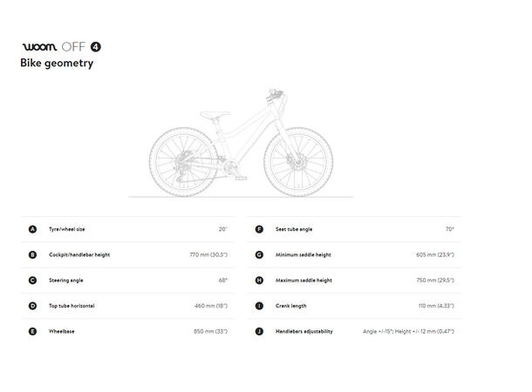Click the letter G marker icon

click(x=259, y=254)
